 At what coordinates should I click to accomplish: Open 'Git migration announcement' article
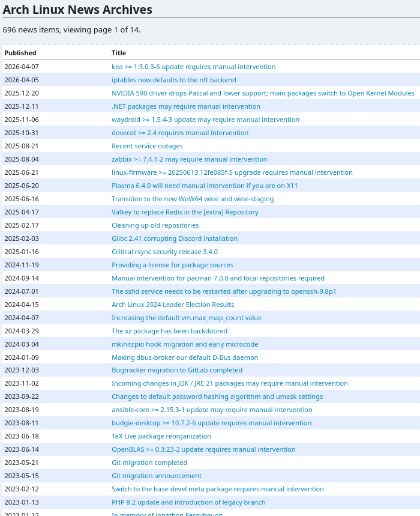[157, 476]
